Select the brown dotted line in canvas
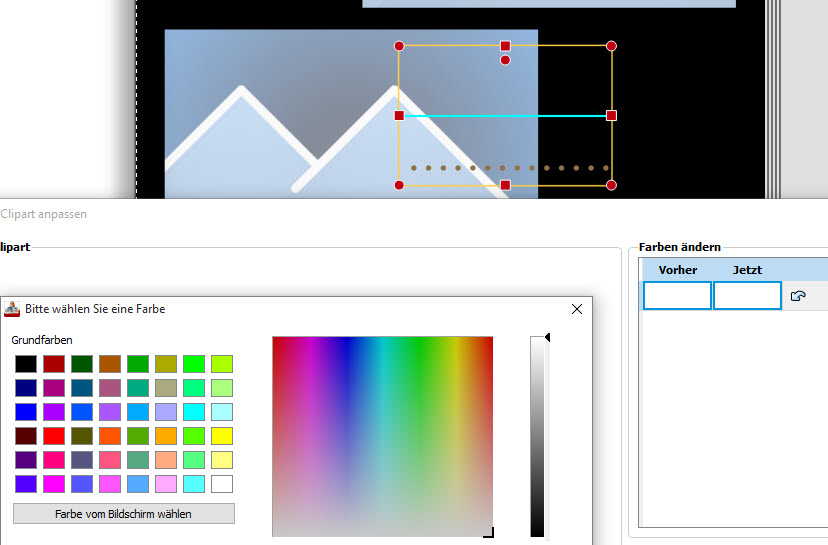This screenshot has width=828, height=545. coord(510,168)
